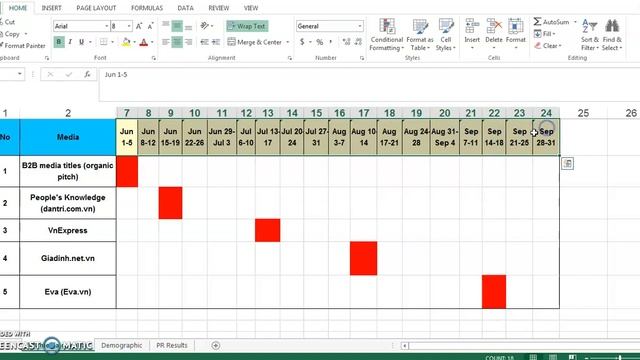Open Find & Select menu
640x360 pixels.
tap(612, 35)
